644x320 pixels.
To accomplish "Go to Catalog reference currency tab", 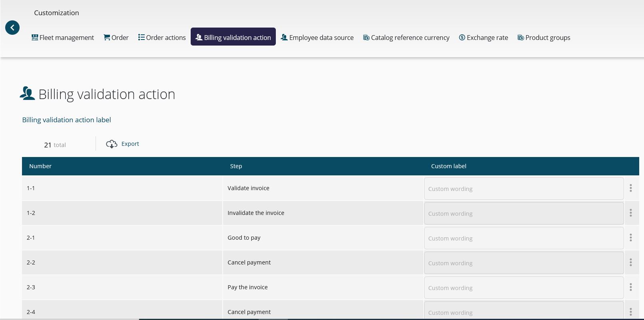I will (x=406, y=38).
